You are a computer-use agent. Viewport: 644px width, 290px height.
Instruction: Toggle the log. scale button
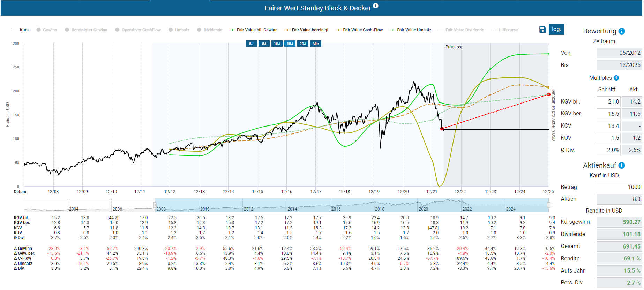pos(556,29)
